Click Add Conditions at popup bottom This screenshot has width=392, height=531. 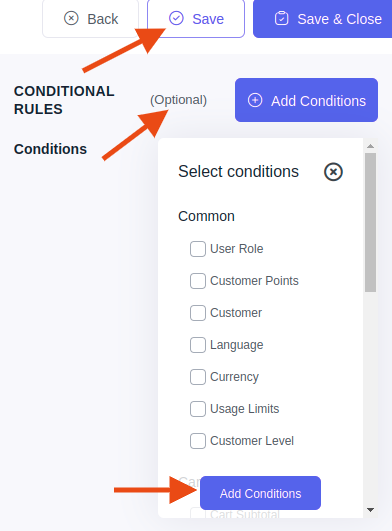pos(260,493)
